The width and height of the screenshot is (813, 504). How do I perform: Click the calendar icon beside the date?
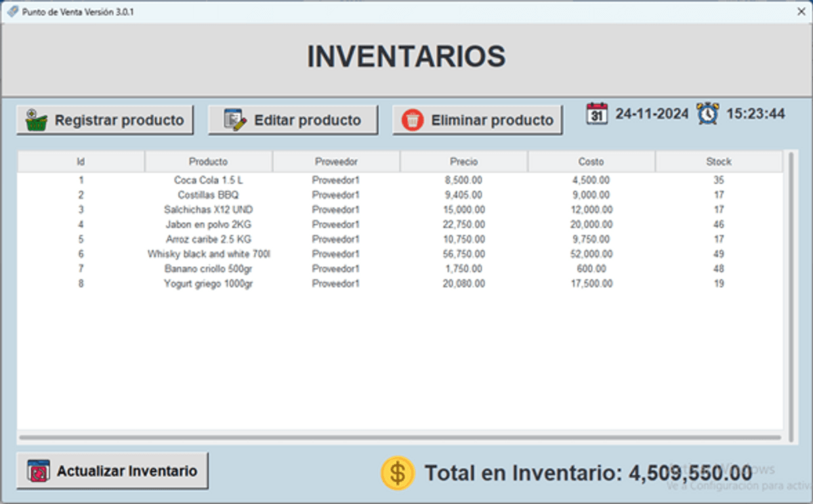(x=597, y=114)
